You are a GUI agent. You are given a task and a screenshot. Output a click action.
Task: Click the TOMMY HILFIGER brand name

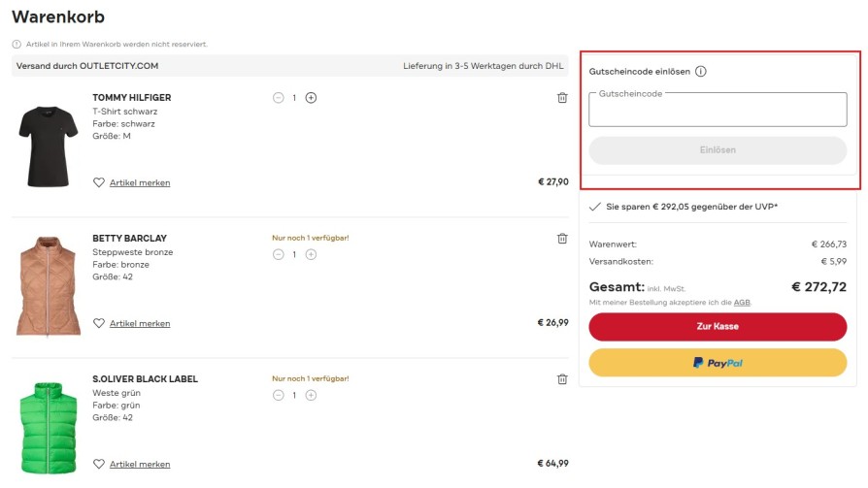(x=132, y=97)
